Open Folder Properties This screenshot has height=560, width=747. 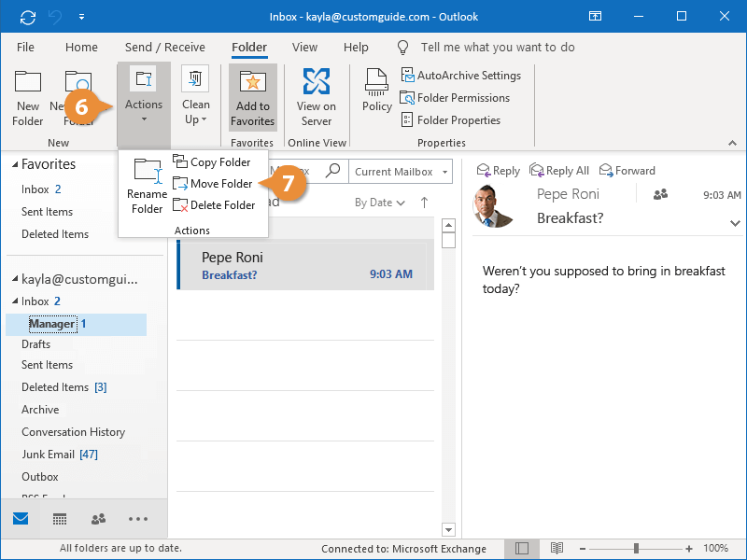[451, 120]
